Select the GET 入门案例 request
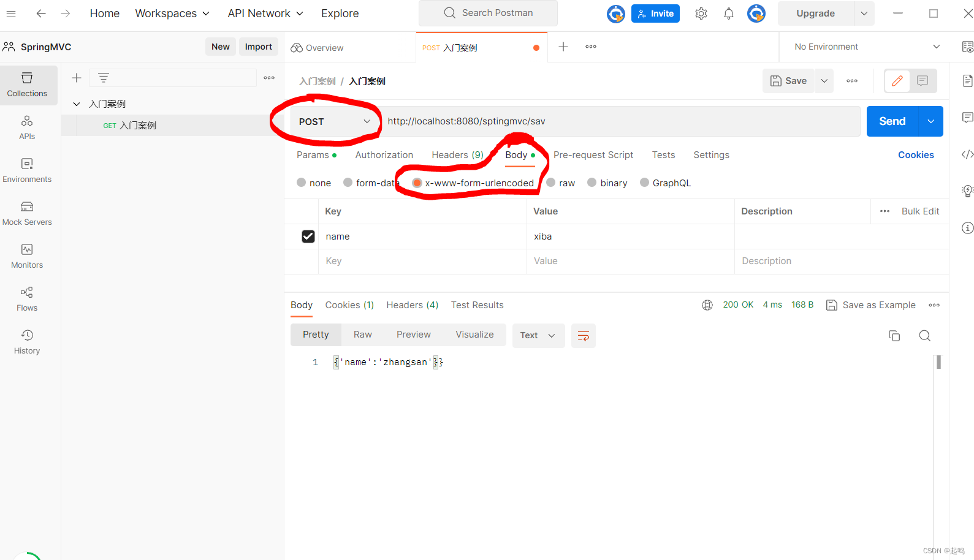974x560 pixels. click(172, 126)
